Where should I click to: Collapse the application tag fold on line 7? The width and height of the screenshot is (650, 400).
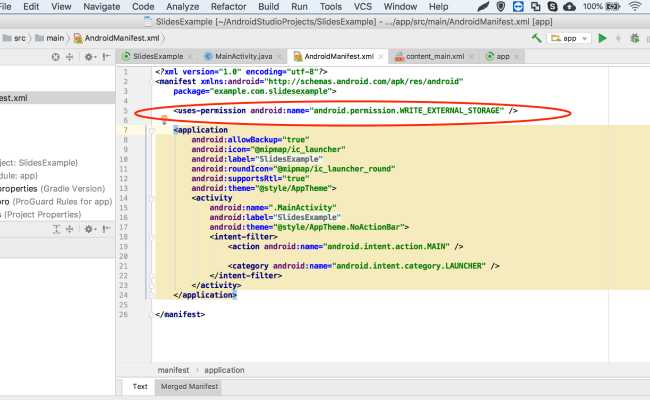(x=152, y=130)
